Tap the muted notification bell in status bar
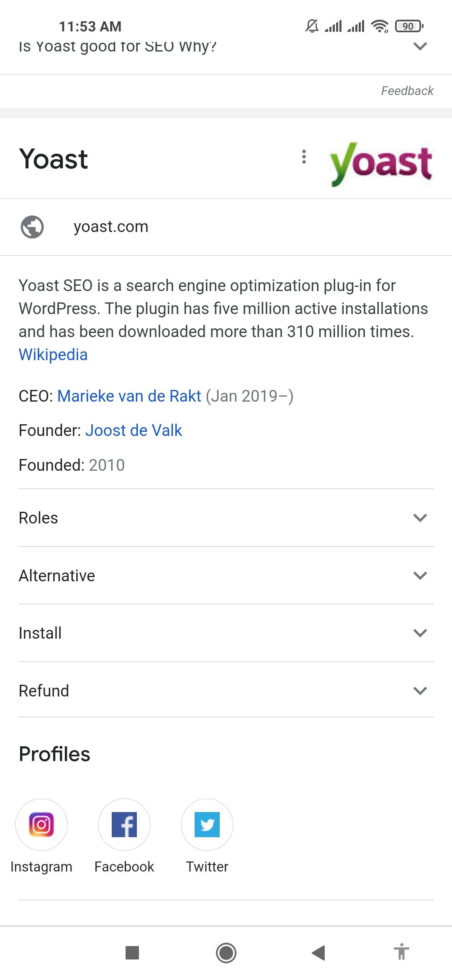The height and width of the screenshot is (980, 452). 311,26
